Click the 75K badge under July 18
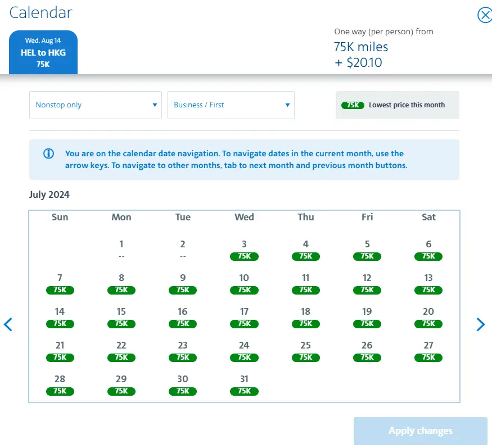The width and height of the screenshot is (492, 448). [306, 324]
